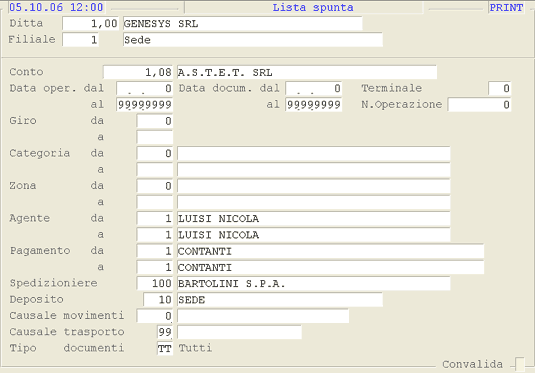This screenshot has width=535, height=373.
Task: Select the Pagamento a CONTANTI description field
Action: point(330,267)
